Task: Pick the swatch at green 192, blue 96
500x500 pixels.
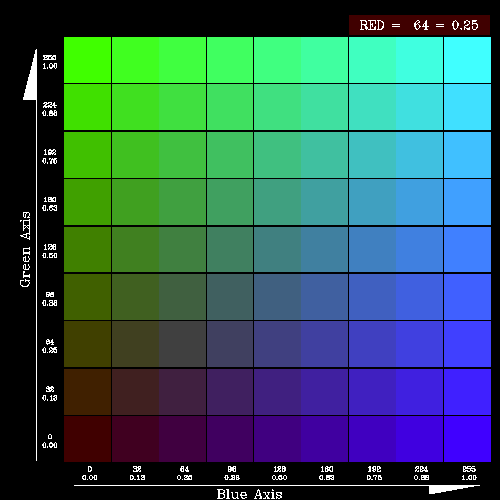Action: click(230, 155)
